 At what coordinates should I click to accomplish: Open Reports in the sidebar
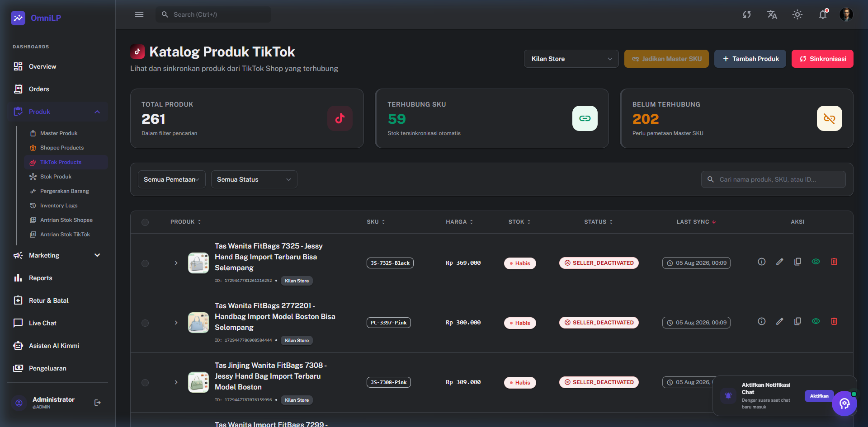pos(57,278)
